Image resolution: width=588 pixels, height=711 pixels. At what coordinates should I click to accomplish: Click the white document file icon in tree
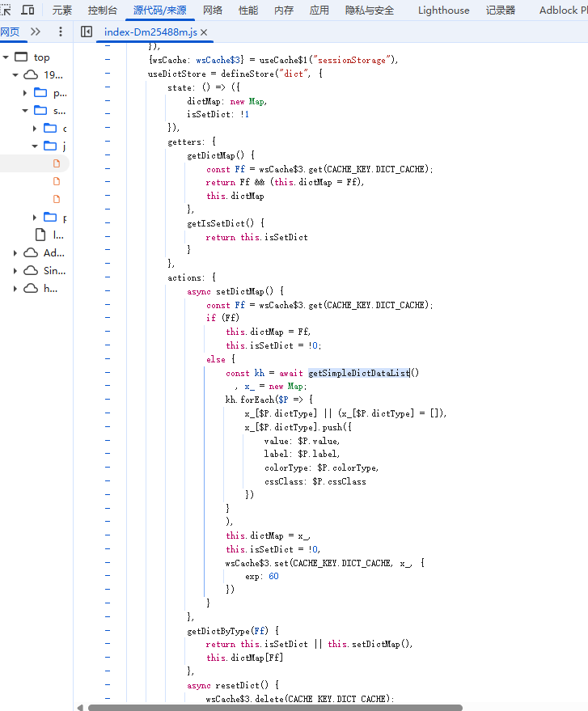(x=40, y=235)
